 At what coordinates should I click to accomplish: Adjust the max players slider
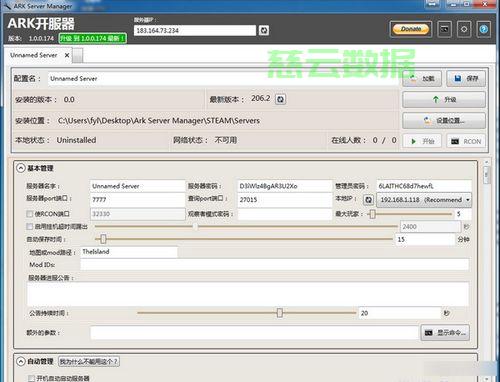[373, 214]
